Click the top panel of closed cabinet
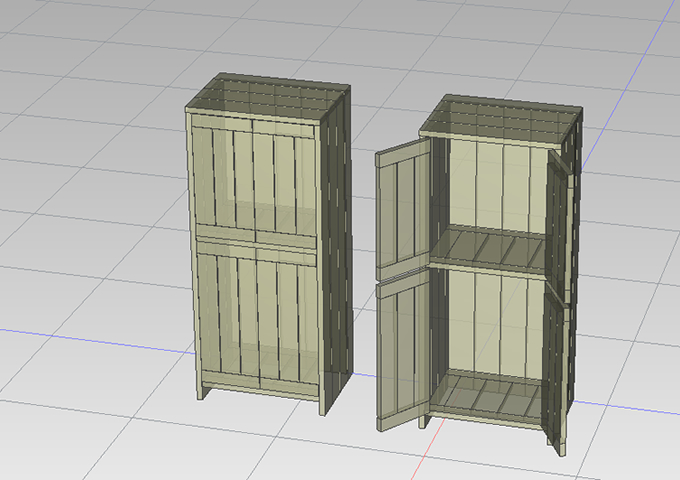Image resolution: width=680 pixels, height=480 pixels. pos(268,97)
